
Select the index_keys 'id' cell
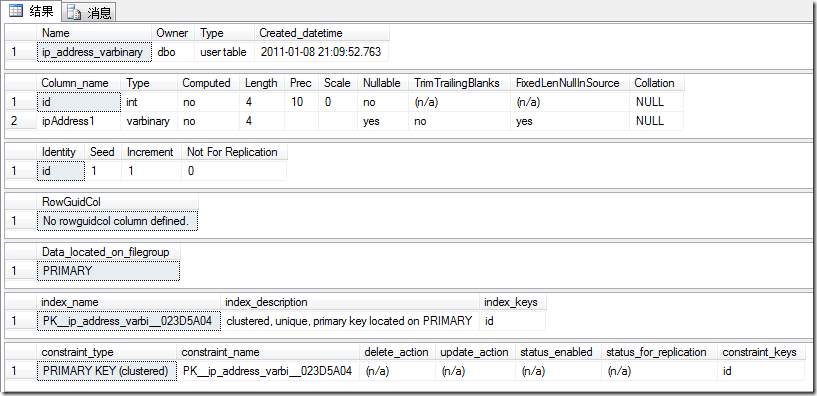click(x=512, y=321)
